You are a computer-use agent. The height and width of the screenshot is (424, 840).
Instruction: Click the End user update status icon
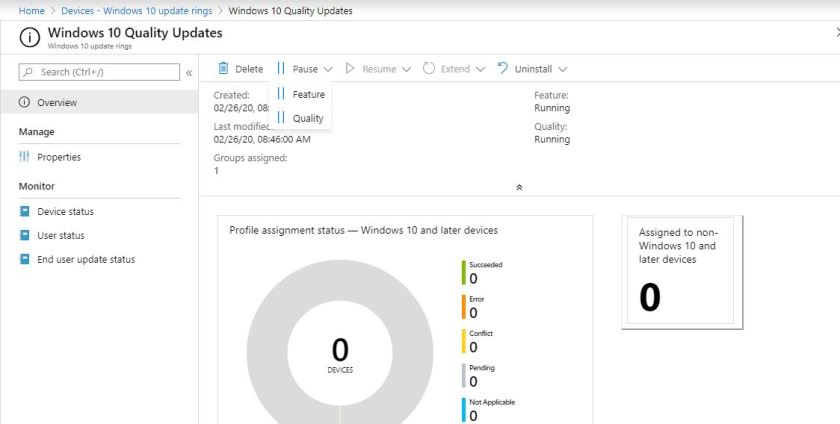click(24, 260)
